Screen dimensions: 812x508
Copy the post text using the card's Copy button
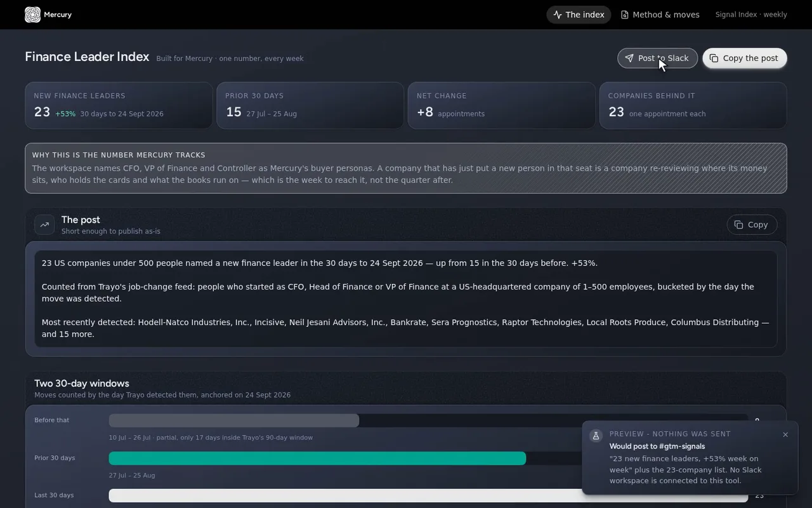coord(752,225)
